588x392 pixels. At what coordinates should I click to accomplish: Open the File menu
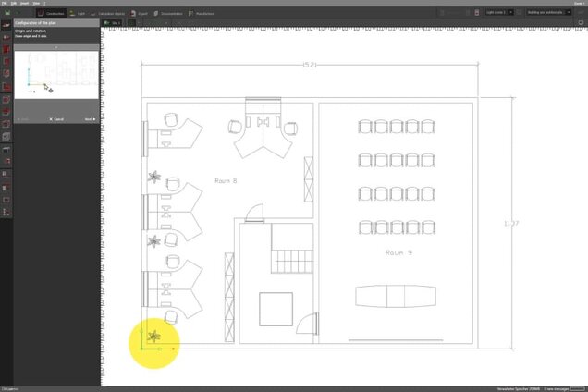point(5,4)
